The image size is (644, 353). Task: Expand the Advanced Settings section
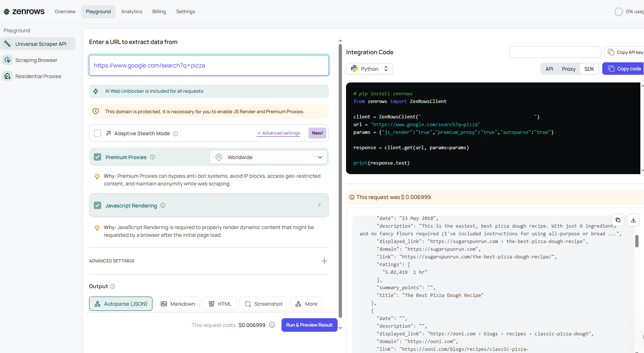click(x=324, y=261)
